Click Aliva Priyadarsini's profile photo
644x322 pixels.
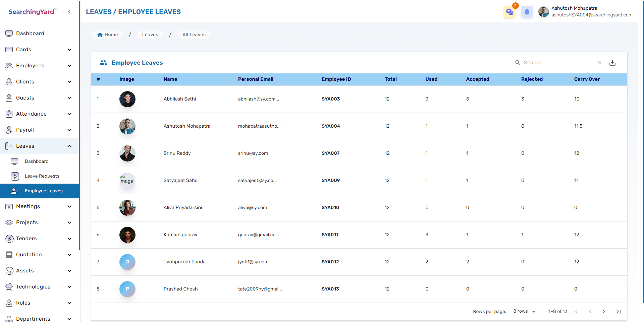tap(127, 208)
